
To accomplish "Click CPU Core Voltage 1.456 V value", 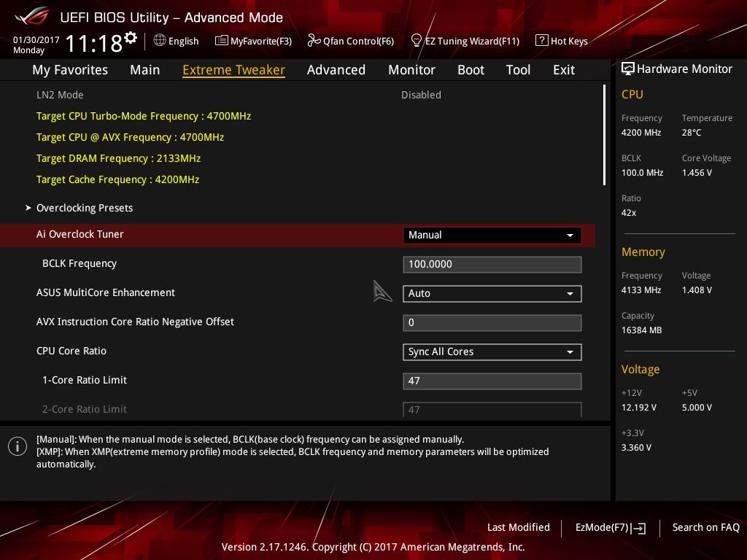I will point(697,173).
